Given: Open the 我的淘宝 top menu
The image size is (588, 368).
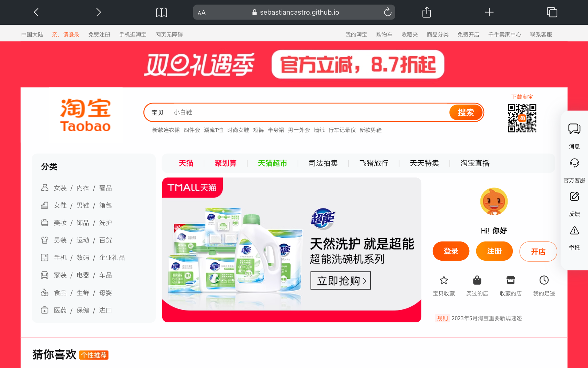Looking at the screenshot, I should click(x=356, y=34).
